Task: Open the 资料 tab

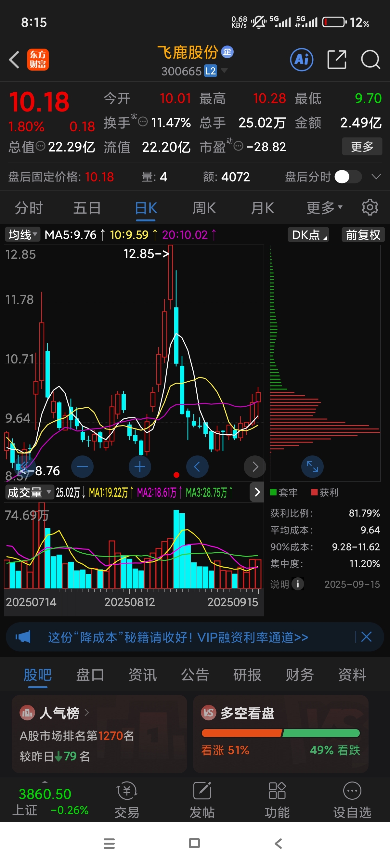Action: point(352,675)
